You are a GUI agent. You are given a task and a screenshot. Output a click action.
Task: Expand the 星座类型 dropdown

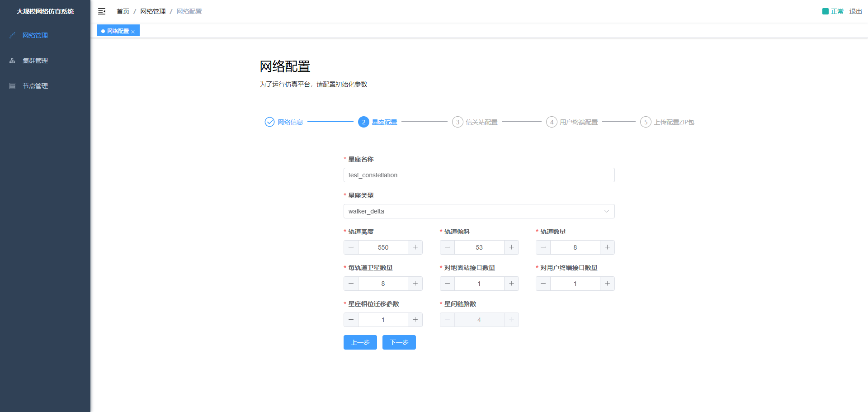pyautogui.click(x=479, y=211)
